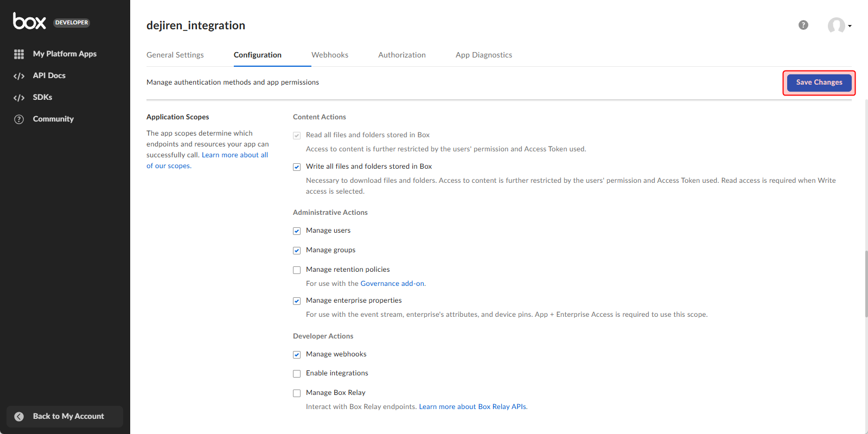Click the SDKs code icon

click(19, 98)
